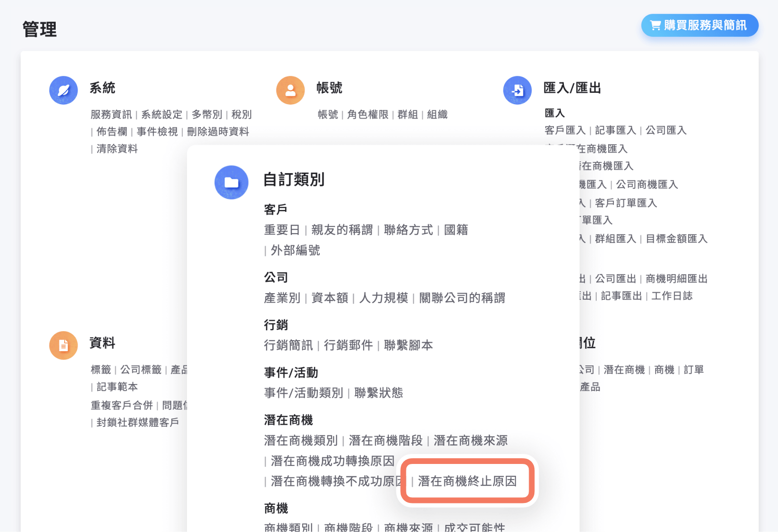778x532 pixels.
Task: Open 系統設定 link
Action: [162, 115]
